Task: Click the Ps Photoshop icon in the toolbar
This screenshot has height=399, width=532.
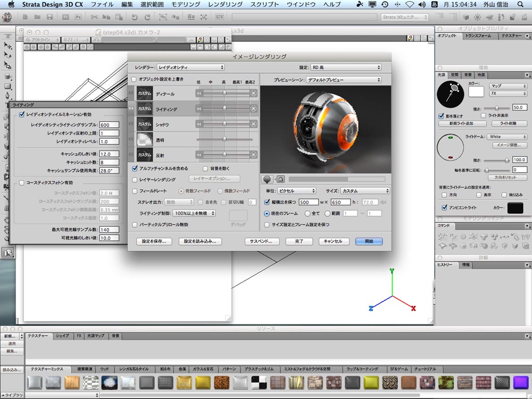Action: (x=78, y=17)
